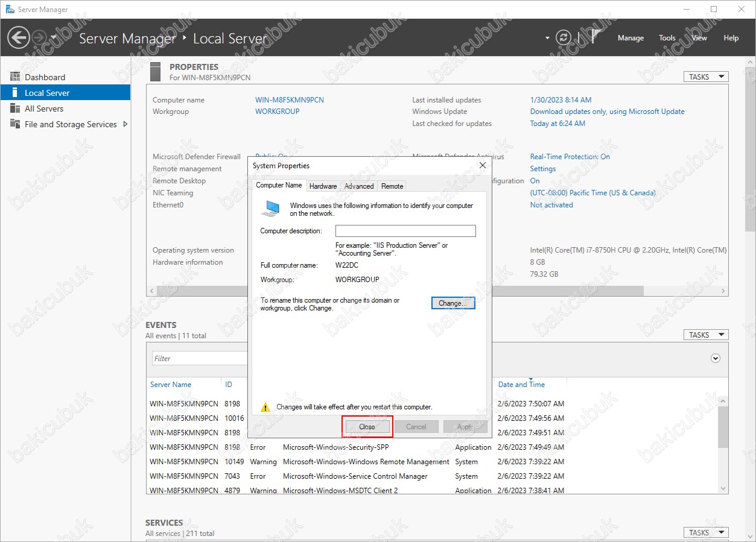This screenshot has height=542, width=756.
Task: Click the Events Filter text box
Action: point(200,358)
